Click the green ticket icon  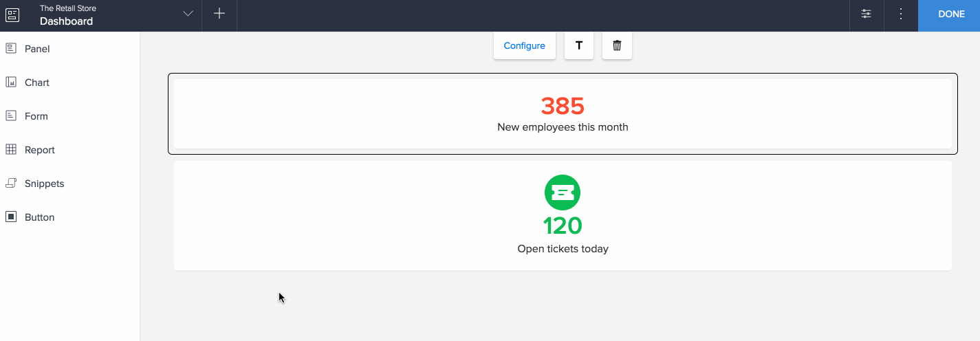(x=563, y=192)
